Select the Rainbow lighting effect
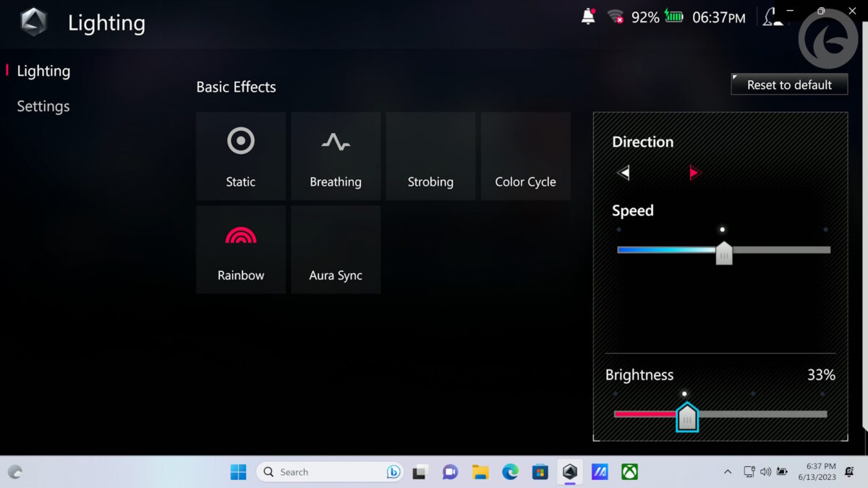 point(240,249)
